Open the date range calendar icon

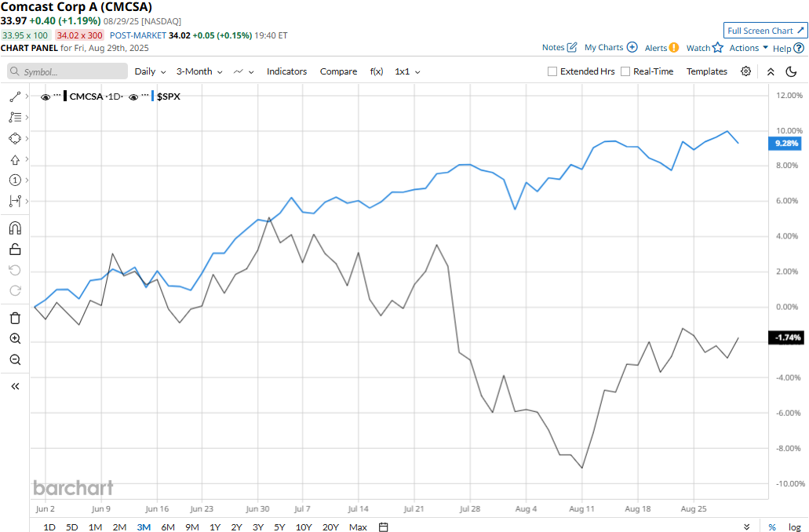pos(384,527)
